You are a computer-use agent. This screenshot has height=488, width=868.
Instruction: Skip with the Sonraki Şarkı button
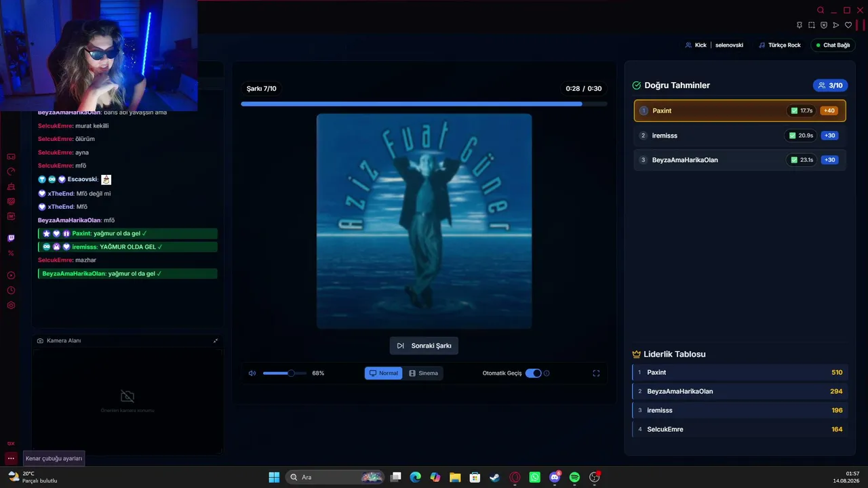425,346
